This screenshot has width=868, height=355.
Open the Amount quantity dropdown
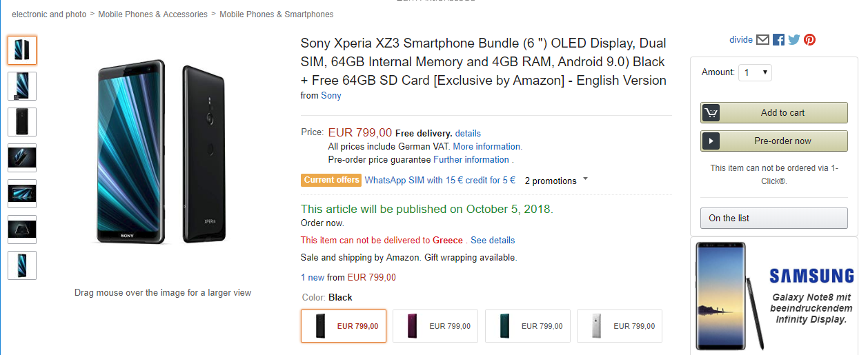755,72
